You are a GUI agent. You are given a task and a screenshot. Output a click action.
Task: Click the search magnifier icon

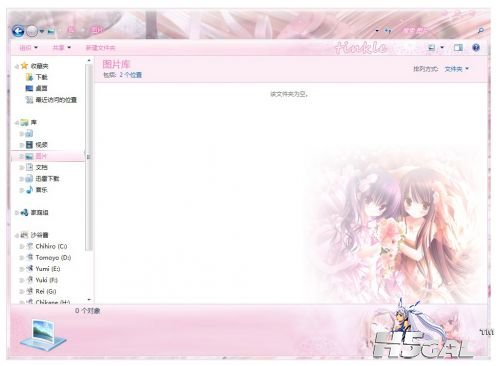(480, 31)
